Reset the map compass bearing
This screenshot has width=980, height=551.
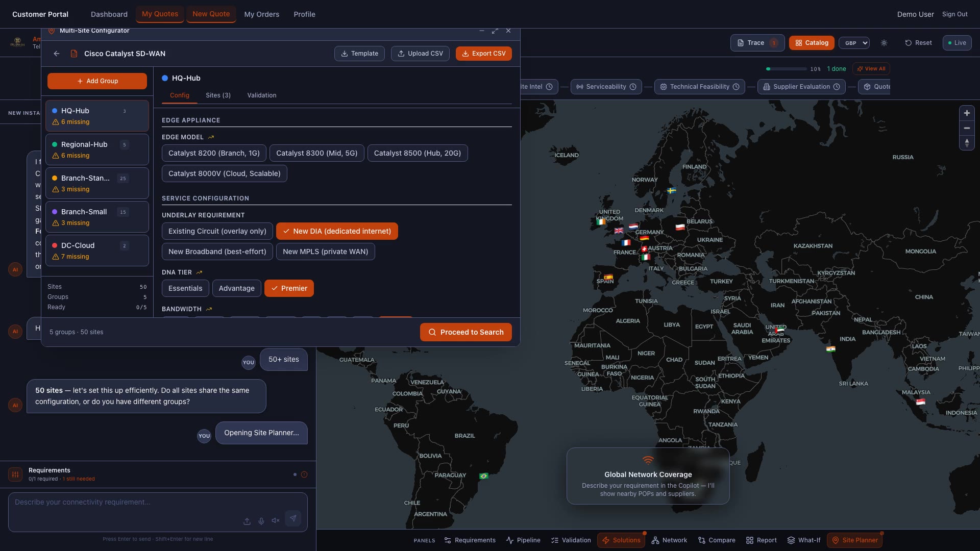tap(967, 143)
